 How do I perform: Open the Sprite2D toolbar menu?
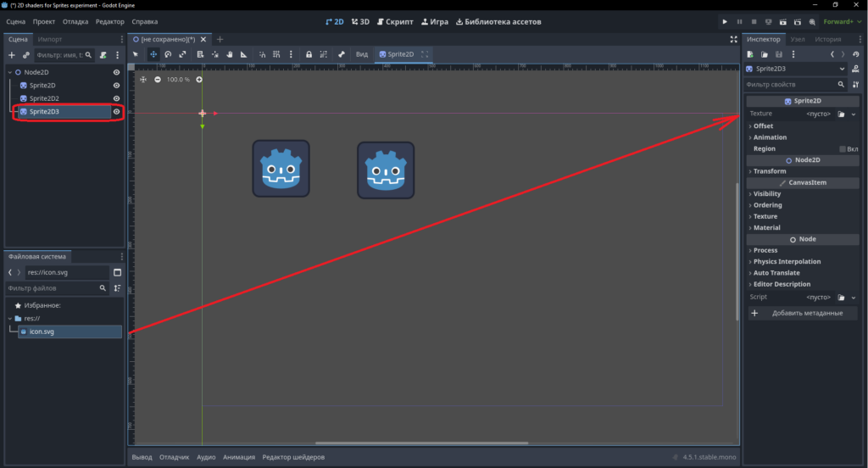pyautogui.click(x=397, y=54)
